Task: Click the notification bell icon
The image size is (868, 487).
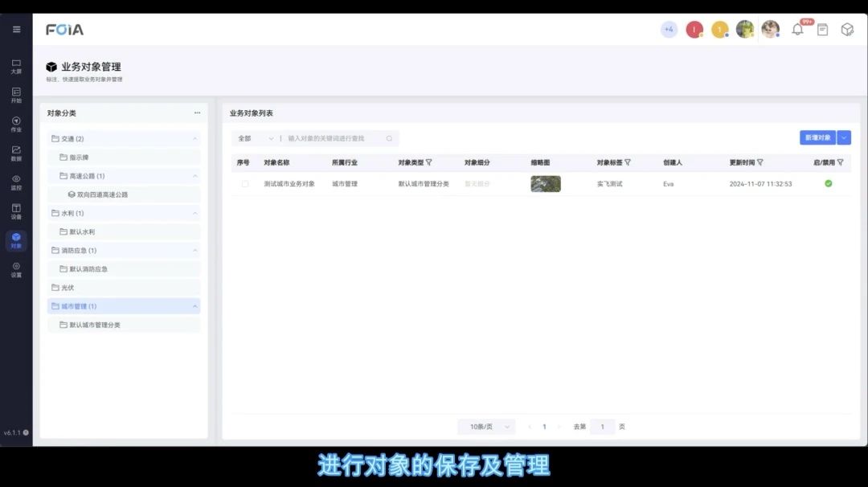Action: 797,30
